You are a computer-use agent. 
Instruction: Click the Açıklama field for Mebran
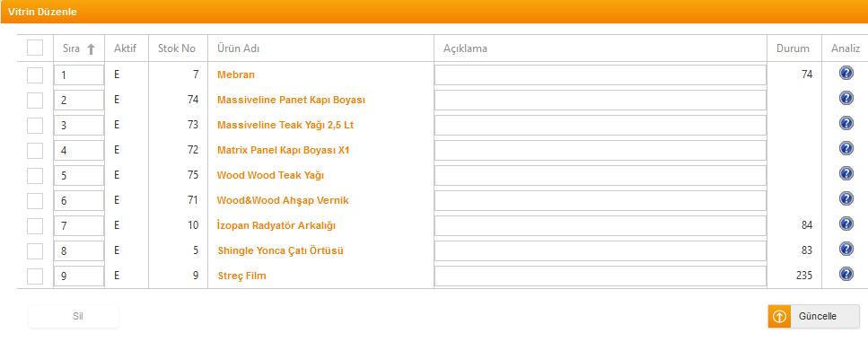(x=601, y=75)
